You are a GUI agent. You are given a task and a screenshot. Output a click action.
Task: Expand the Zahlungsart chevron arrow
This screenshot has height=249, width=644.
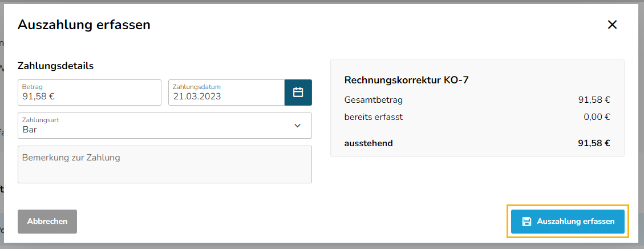tap(298, 126)
